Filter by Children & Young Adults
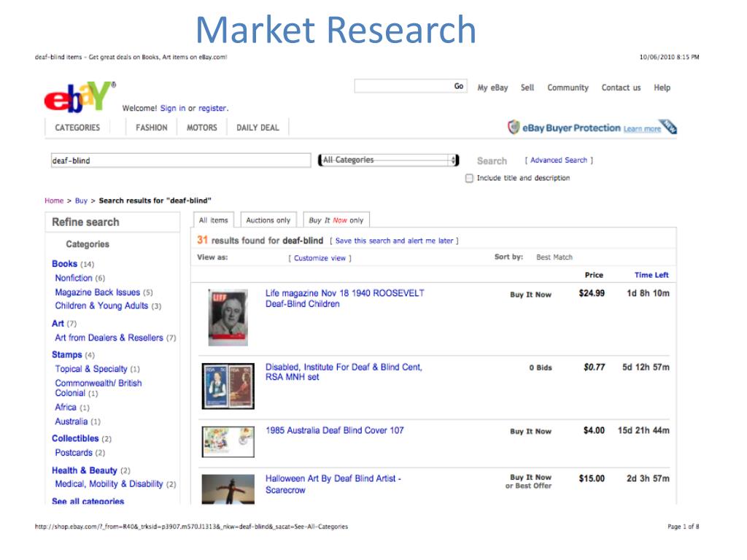The width and height of the screenshot is (747, 560). click(x=101, y=306)
